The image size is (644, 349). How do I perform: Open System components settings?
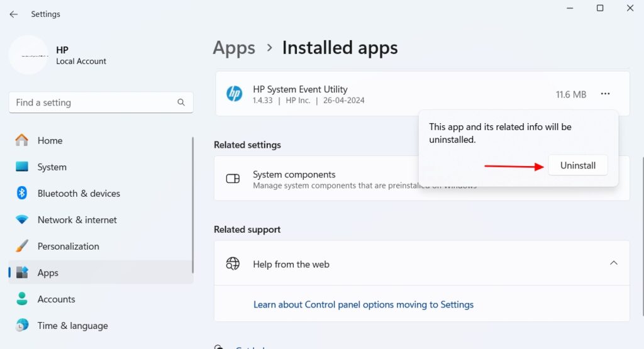422,179
